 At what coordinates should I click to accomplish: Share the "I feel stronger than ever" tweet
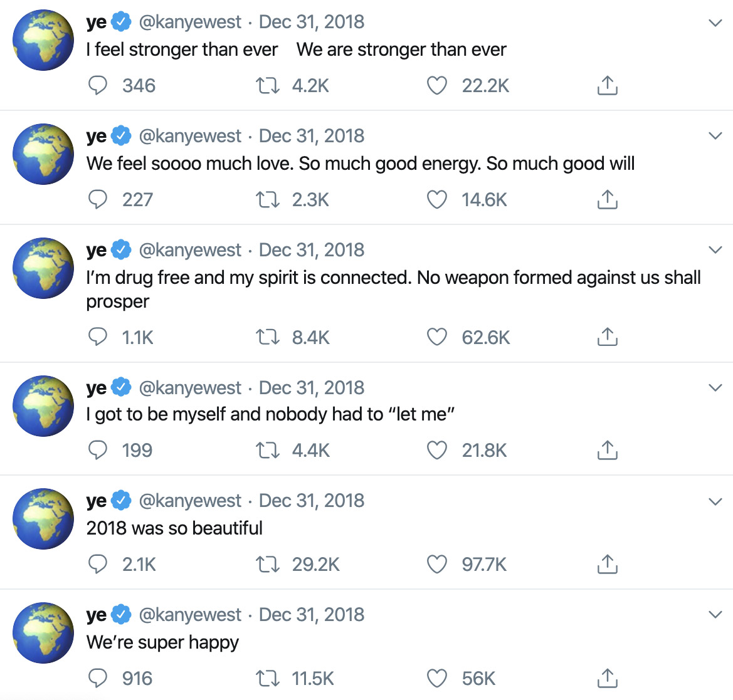point(607,85)
